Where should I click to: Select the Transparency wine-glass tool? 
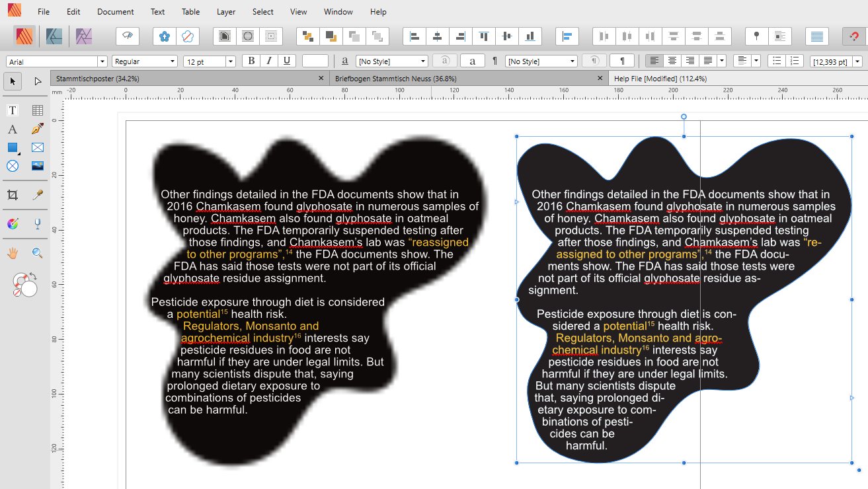tap(38, 224)
